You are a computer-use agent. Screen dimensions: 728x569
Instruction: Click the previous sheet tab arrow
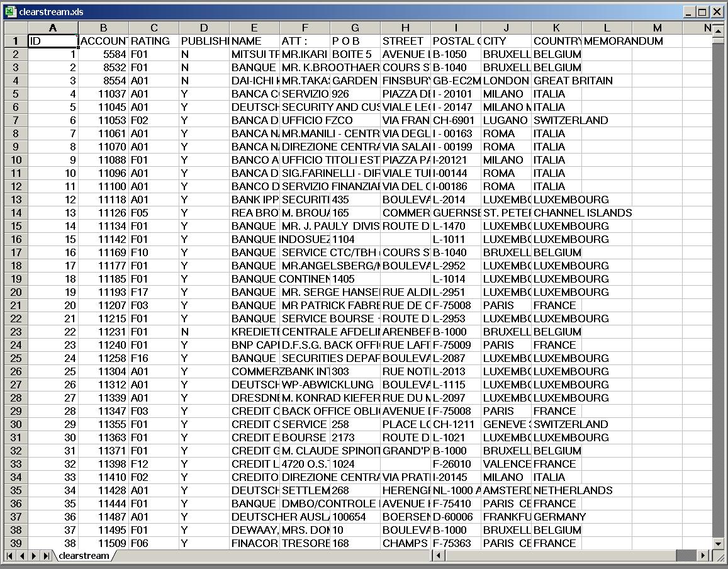pyautogui.click(x=22, y=556)
